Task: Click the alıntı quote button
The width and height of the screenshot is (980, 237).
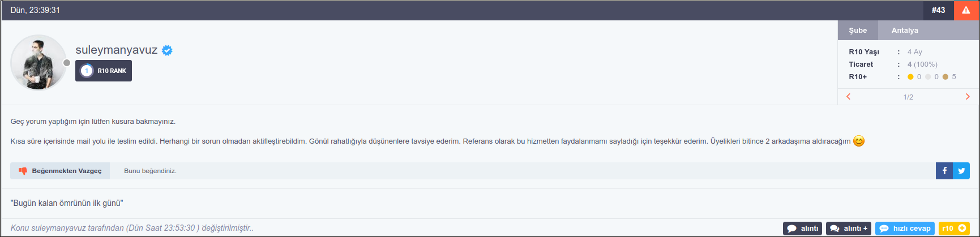Action: click(x=802, y=229)
